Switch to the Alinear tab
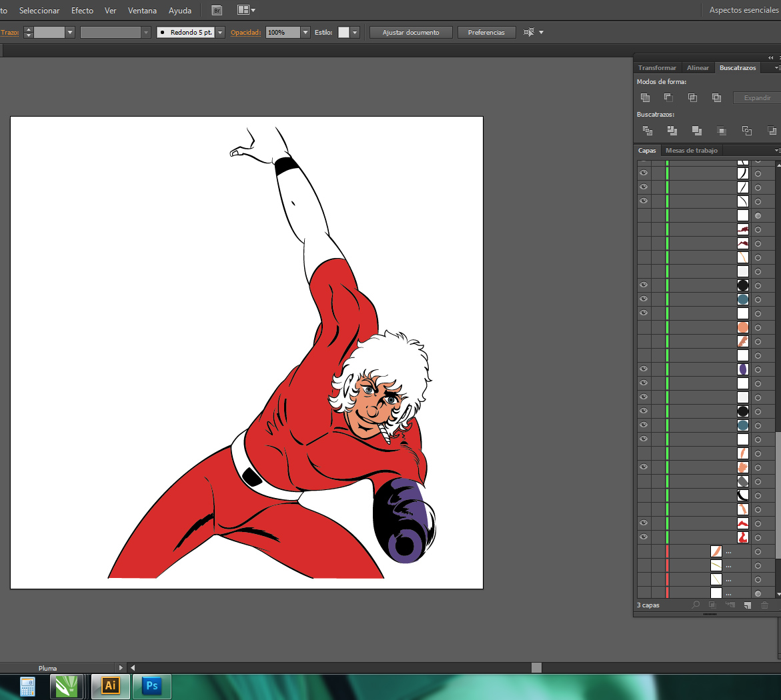781x700 pixels. (698, 68)
